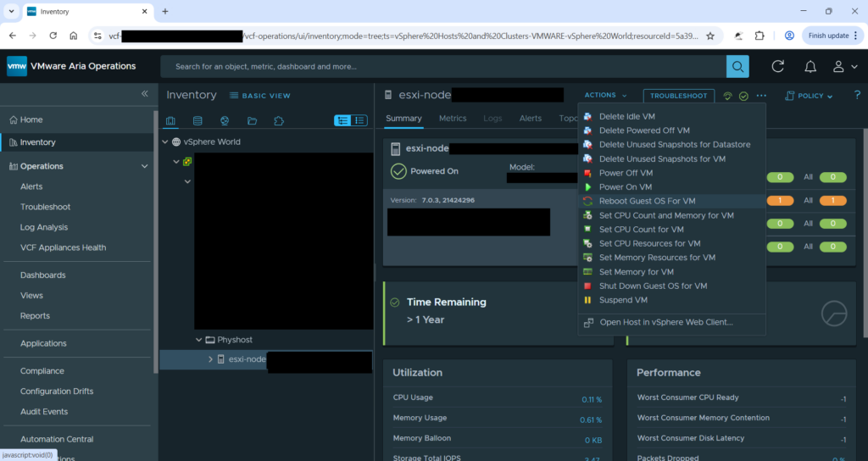Click the Memory Usage 0.61 % value
This screenshot has height=461, width=868.
pos(591,420)
